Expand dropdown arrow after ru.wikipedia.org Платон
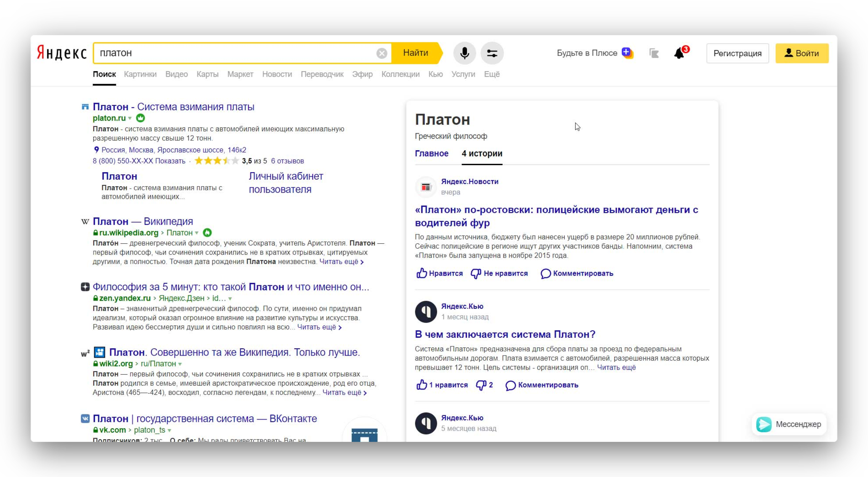868x477 pixels. 197,233
